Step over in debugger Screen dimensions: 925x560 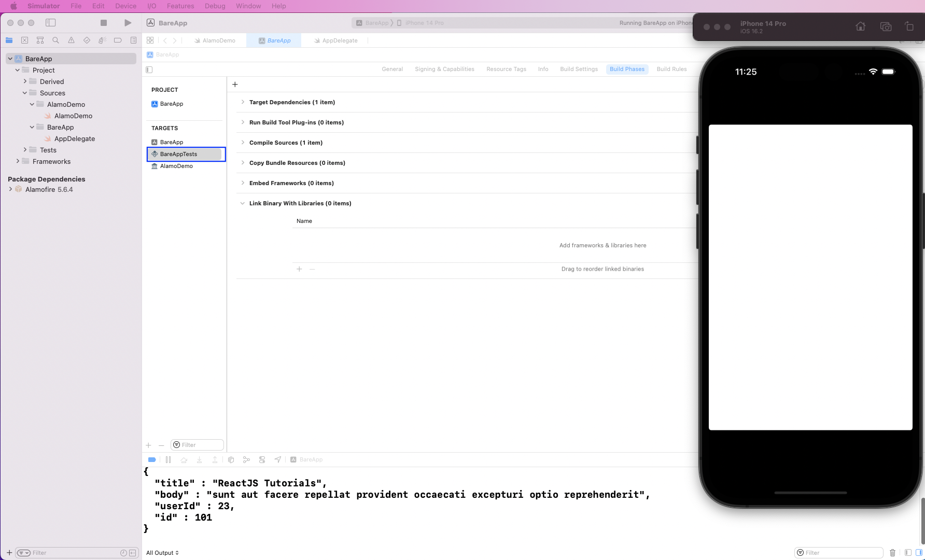(184, 460)
